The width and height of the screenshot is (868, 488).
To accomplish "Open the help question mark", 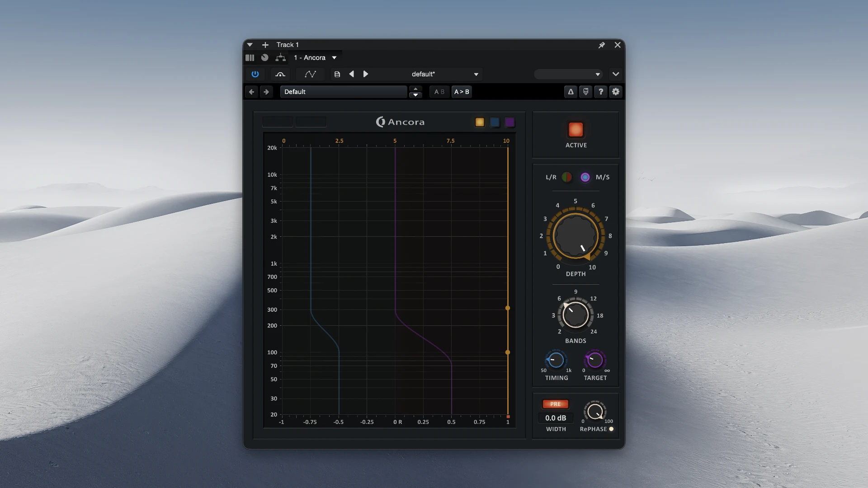I will [600, 92].
